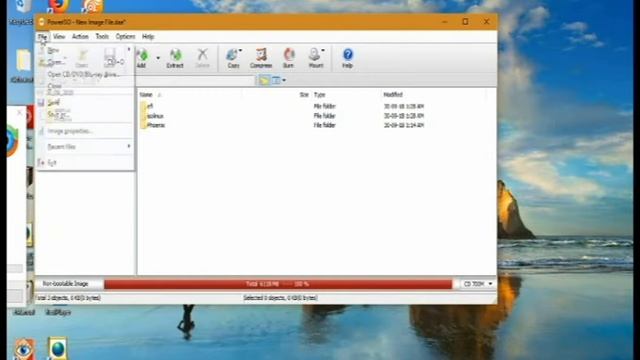640x360 pixels.
Task: Click the Non-bootable Image status label
Action: click(x=65, y=284)
